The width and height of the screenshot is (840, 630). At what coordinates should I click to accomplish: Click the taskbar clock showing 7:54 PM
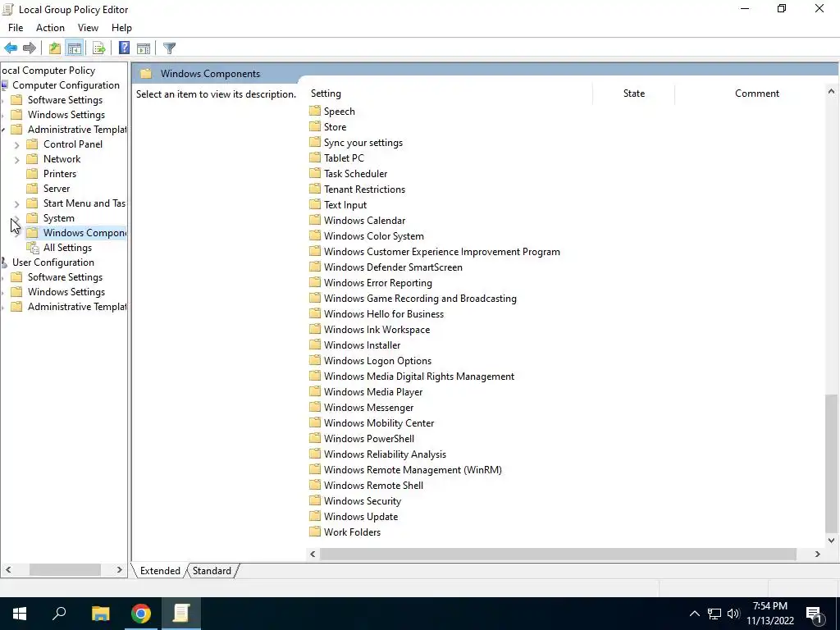[x=769, y=614]
